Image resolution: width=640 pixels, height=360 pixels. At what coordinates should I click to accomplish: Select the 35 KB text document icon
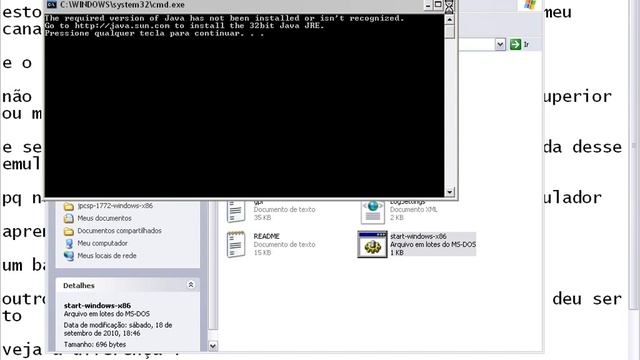tap(236, 211)
